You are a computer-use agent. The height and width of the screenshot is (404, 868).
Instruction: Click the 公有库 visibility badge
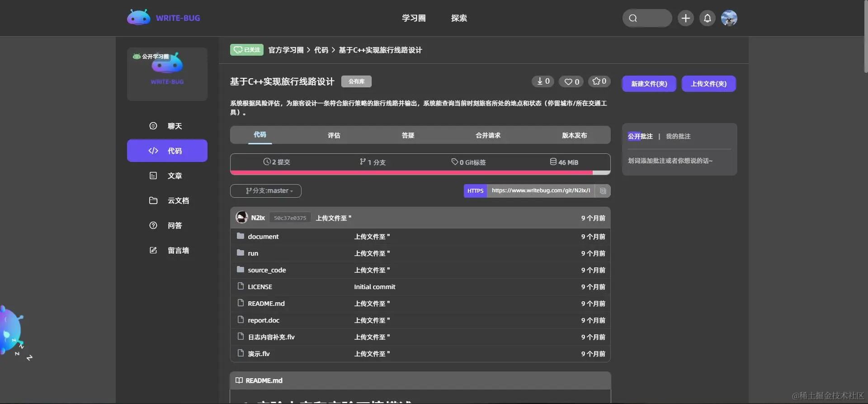356,81
